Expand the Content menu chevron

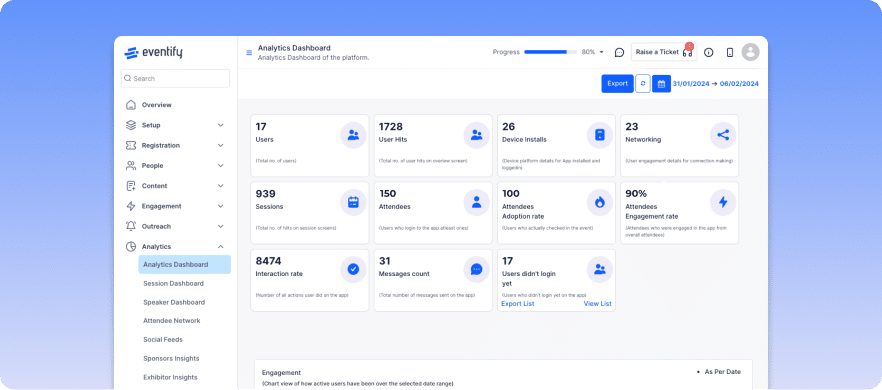[x=220, y=186]
